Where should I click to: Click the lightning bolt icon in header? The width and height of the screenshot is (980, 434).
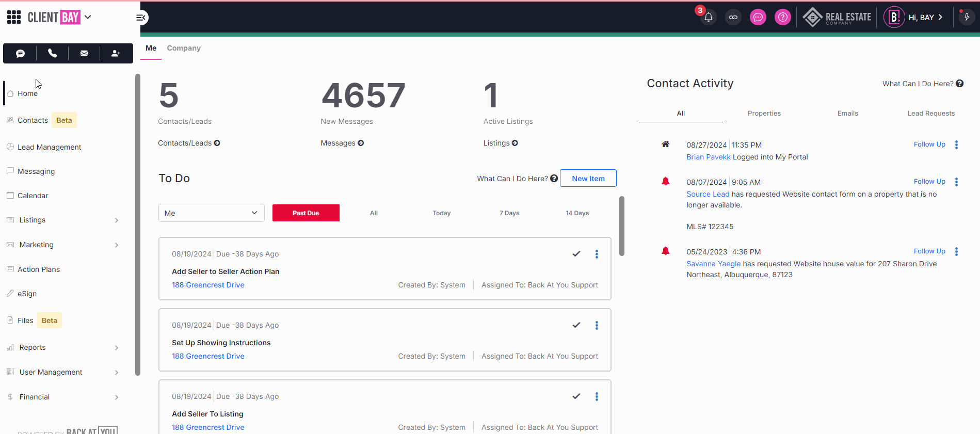pos(967,17)
